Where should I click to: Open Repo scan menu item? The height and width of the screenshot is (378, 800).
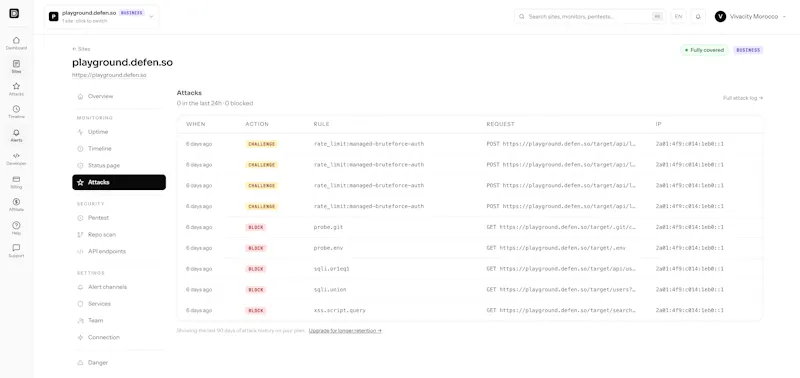[119, 234]
